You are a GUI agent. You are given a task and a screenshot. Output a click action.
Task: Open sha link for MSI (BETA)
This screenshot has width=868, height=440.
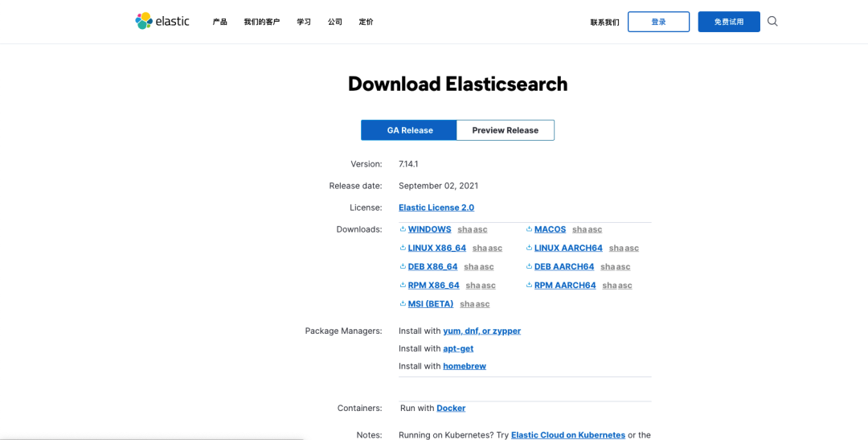(x=467, y=304)
